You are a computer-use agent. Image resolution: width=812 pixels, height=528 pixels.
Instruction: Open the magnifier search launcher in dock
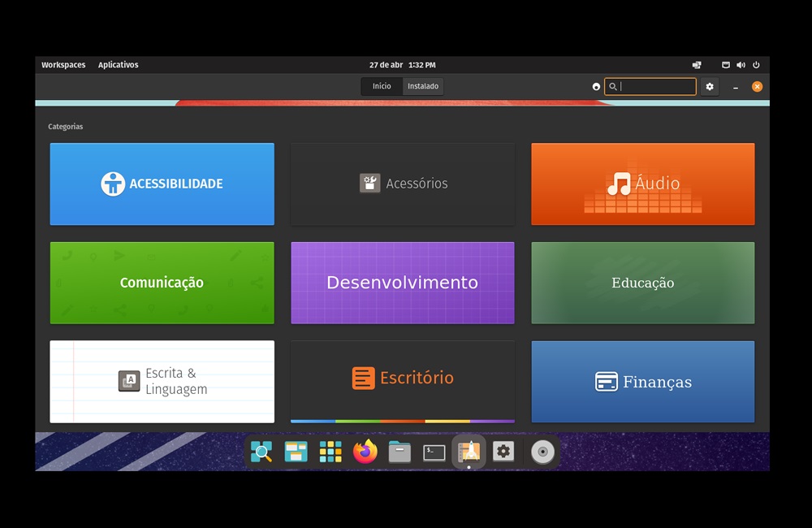[261, 452]
